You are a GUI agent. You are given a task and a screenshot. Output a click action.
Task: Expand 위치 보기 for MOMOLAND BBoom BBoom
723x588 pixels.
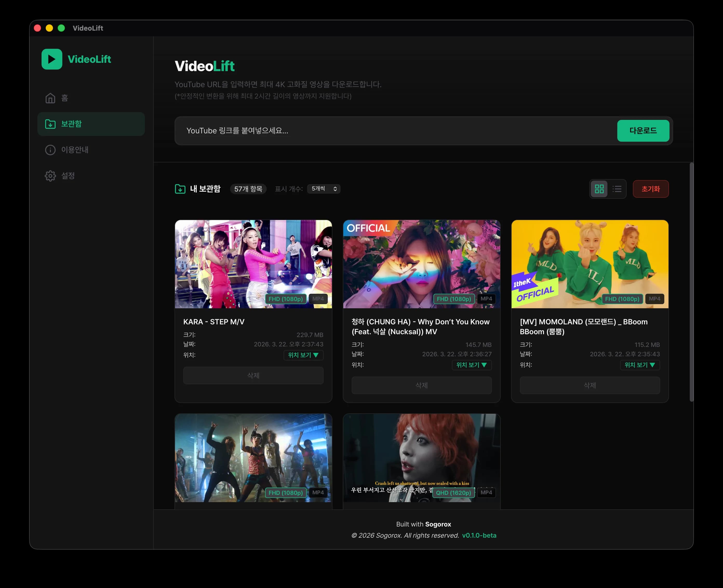[640, 365]
